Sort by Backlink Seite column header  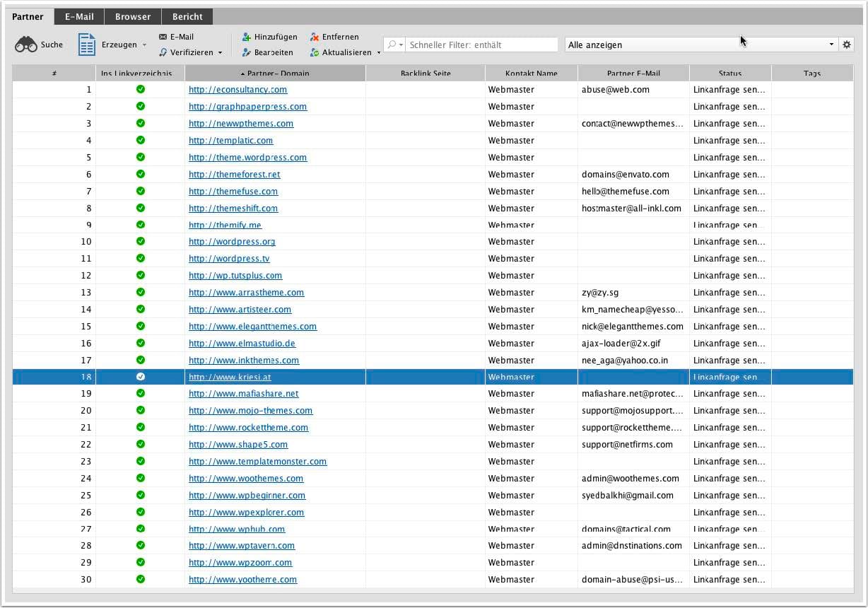pos(426,73)
